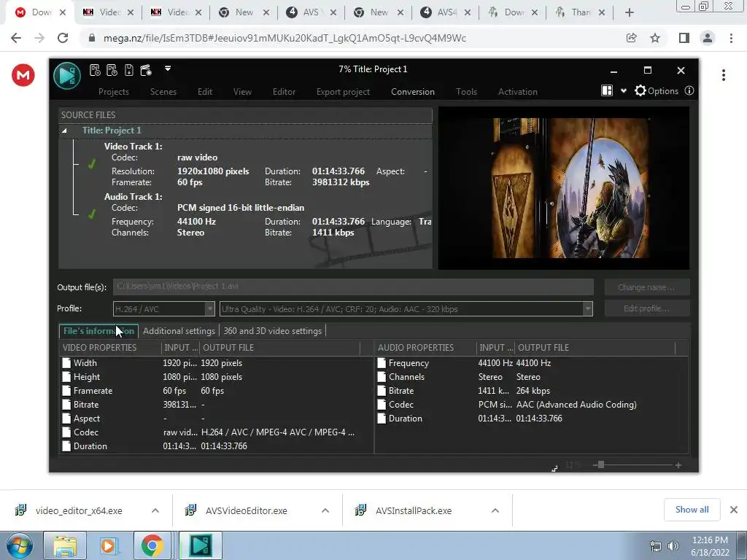The image size is (747, 560).
Task: Click the clapperboard preview toolbar icon
Action: point(146,71)
